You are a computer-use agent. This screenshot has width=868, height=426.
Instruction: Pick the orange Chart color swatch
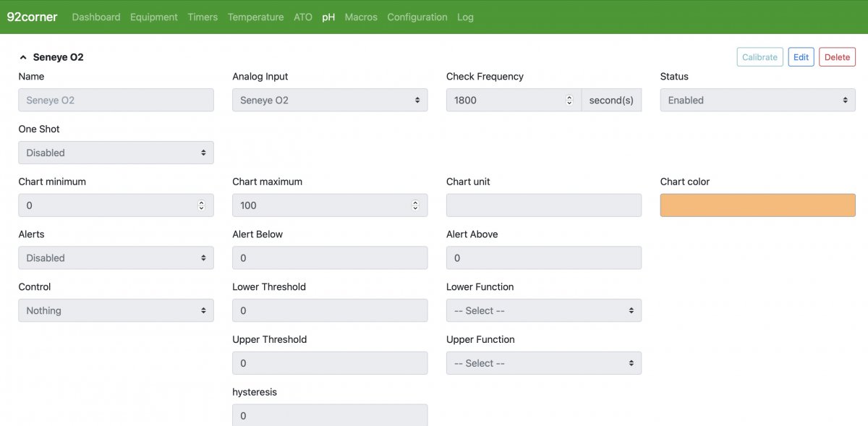pyautogui.click(x=757, y=205)
